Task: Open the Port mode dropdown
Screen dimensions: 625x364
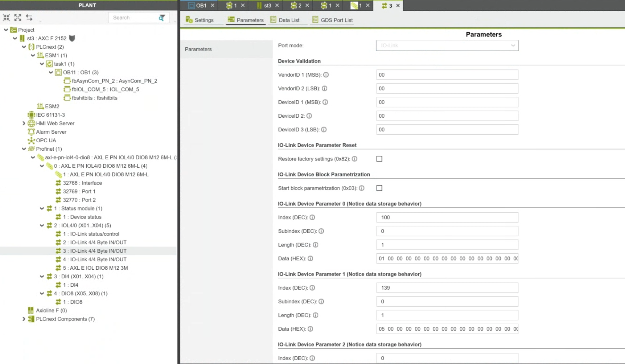Action: 447,46
